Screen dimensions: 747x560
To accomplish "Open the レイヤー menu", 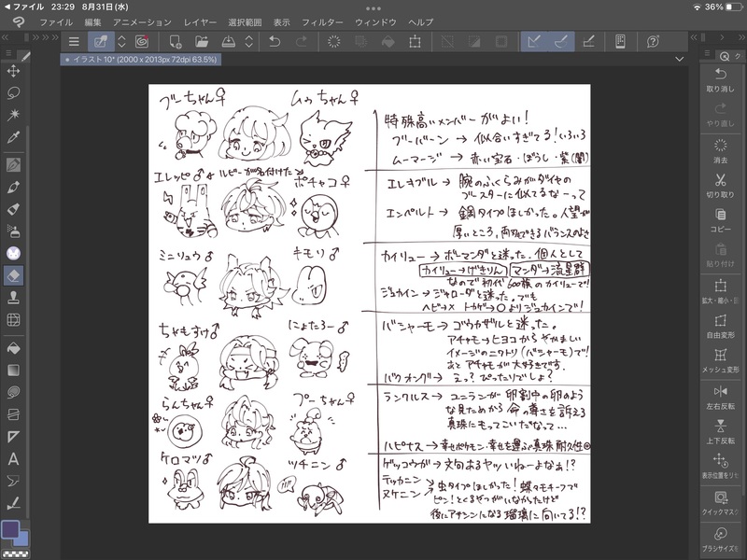I will (200, 22).
